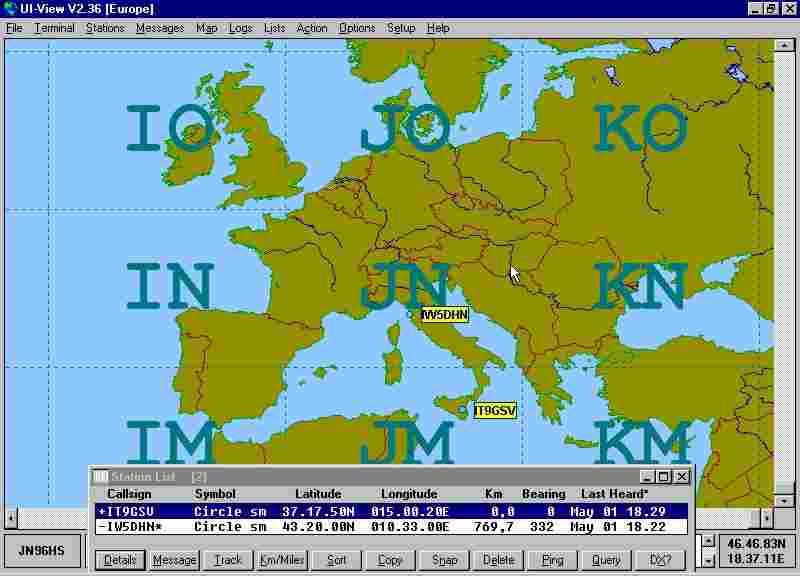This screenshot has width=800, height=576.
Task: Open the Action menu
Action: pos(312,28)
